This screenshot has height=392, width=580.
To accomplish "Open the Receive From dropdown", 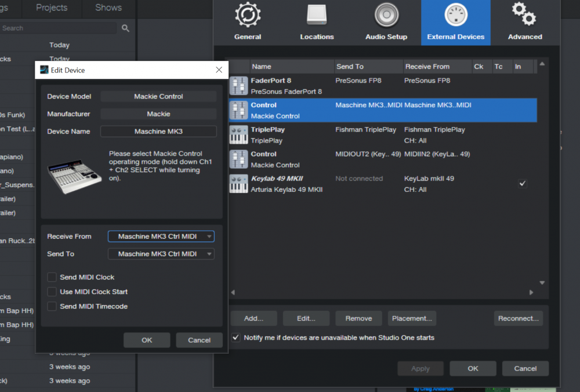I will [161, 237].
